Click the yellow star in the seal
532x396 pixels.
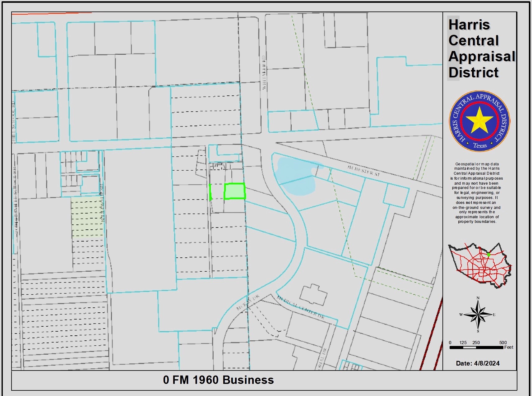(x=479, y=120)
